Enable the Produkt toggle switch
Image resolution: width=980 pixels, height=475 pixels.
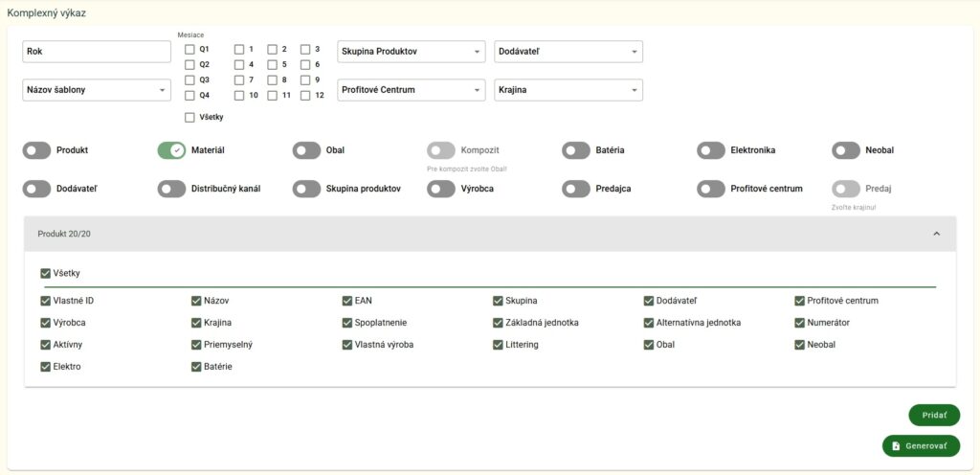coord(36,150)
